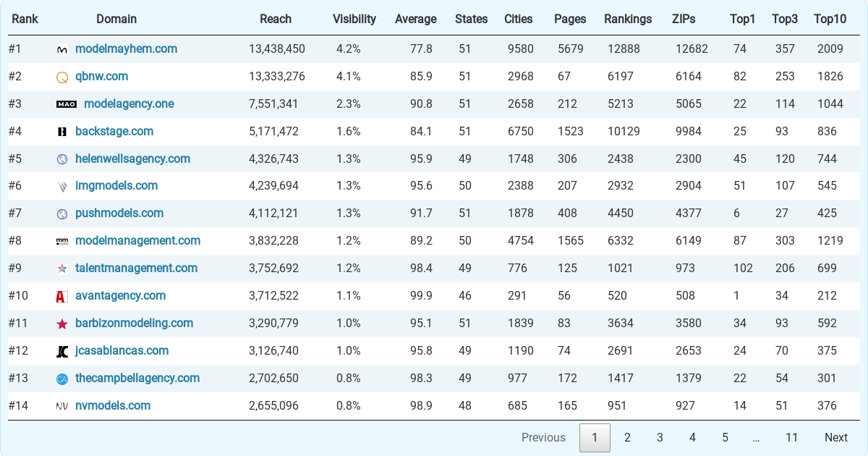Click the qbnw.com orange Q icon
Image resolution: width=868 pixels, height=456 pixels.
[62, 77]
